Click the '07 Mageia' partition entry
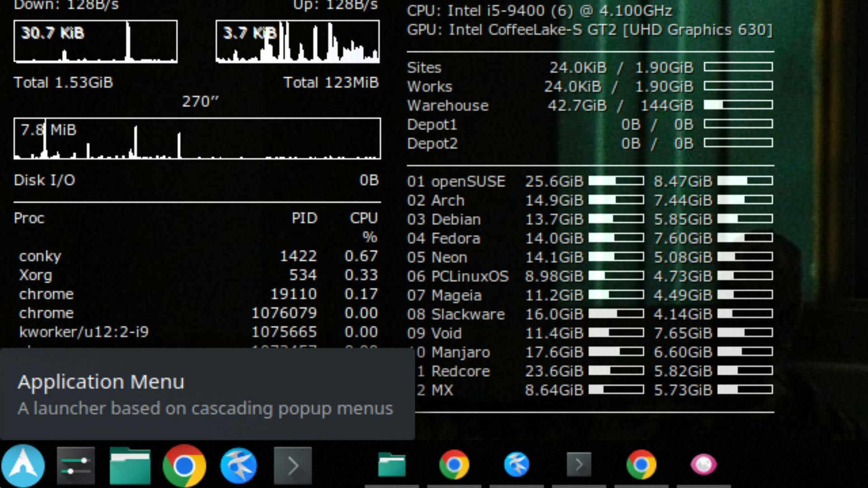This screenshot has height=488, width=868. [444, 296]
